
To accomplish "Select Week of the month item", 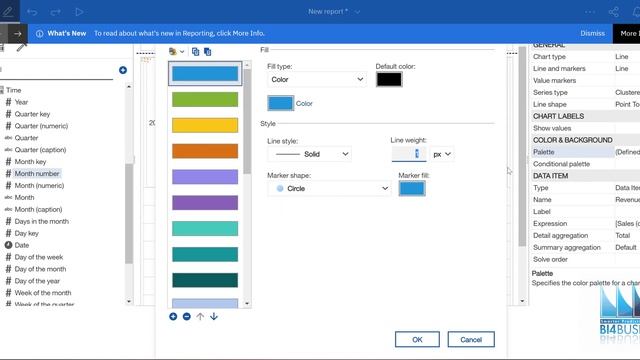I will tap(43, 293).
